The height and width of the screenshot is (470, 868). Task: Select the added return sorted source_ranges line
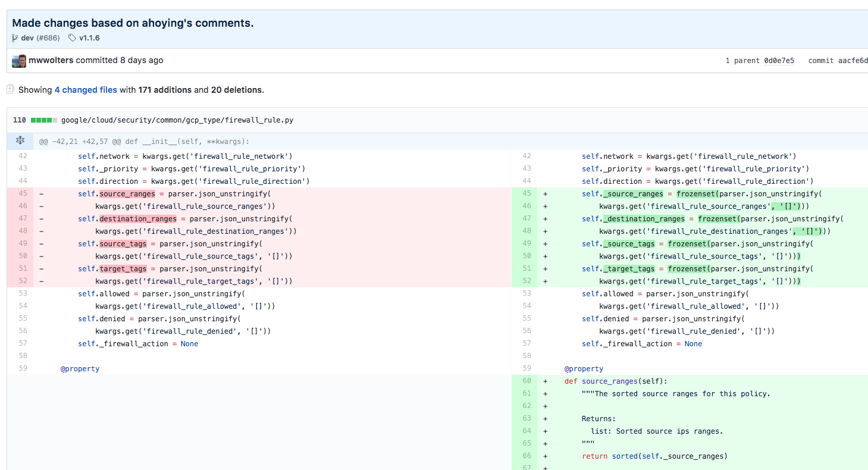(654, 456)
